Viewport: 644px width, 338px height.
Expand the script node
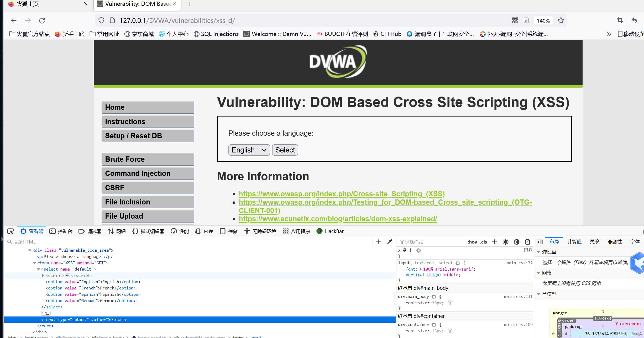(43, 276)
